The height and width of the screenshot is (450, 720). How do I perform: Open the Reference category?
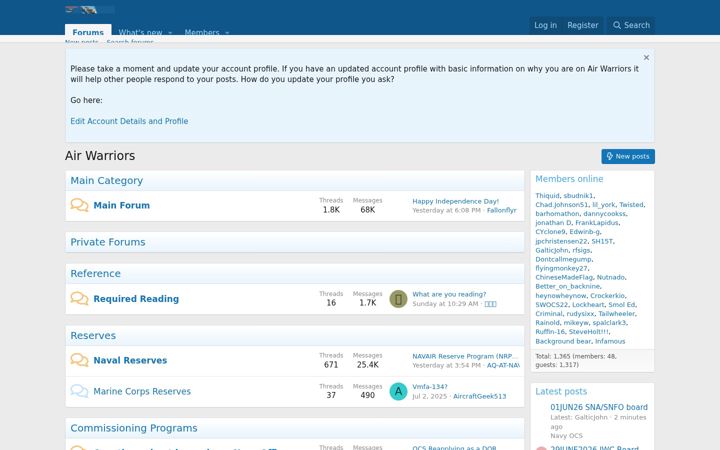click(95, 273)
